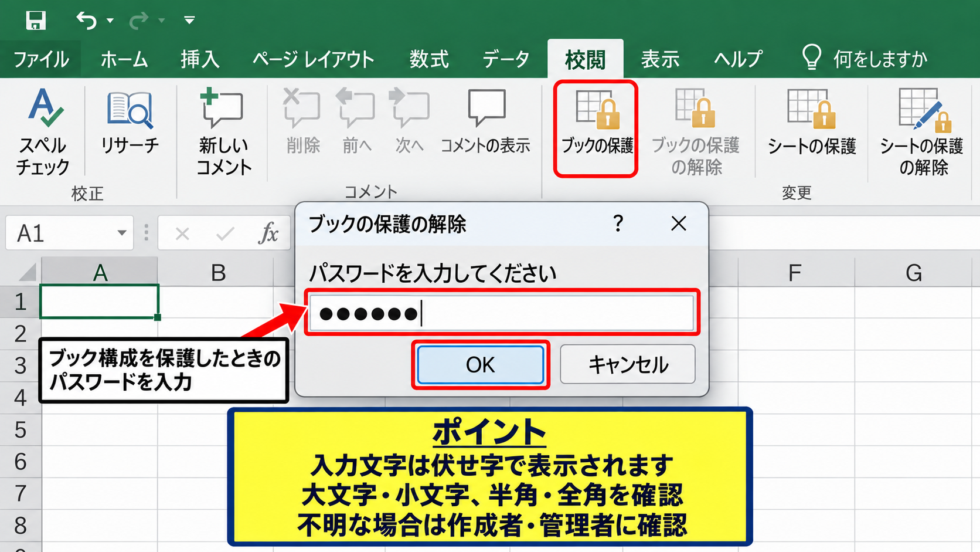This screenshot has width=980, height=552.
Task: Switch to the ホーム tab
Action: (124, 59)
